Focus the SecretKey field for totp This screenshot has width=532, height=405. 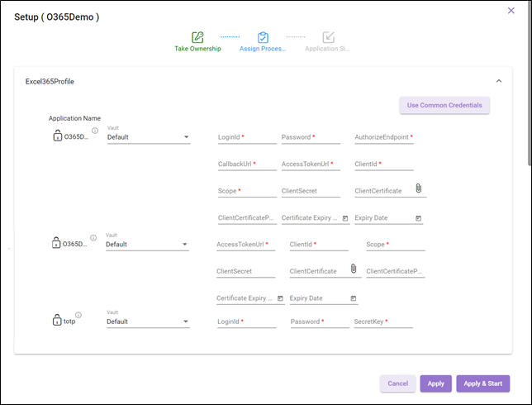[382, 322]
